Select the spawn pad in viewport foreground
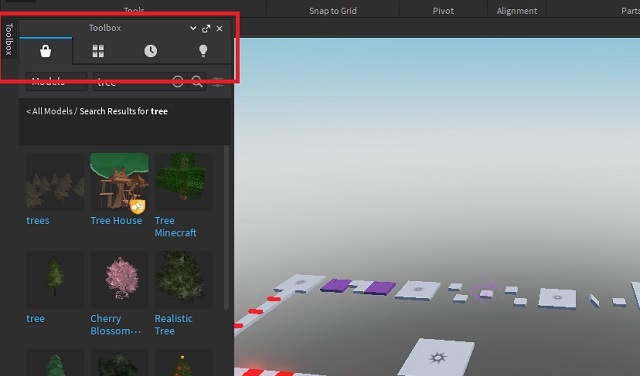The image size is (640, 376). (x=437, y=357)
